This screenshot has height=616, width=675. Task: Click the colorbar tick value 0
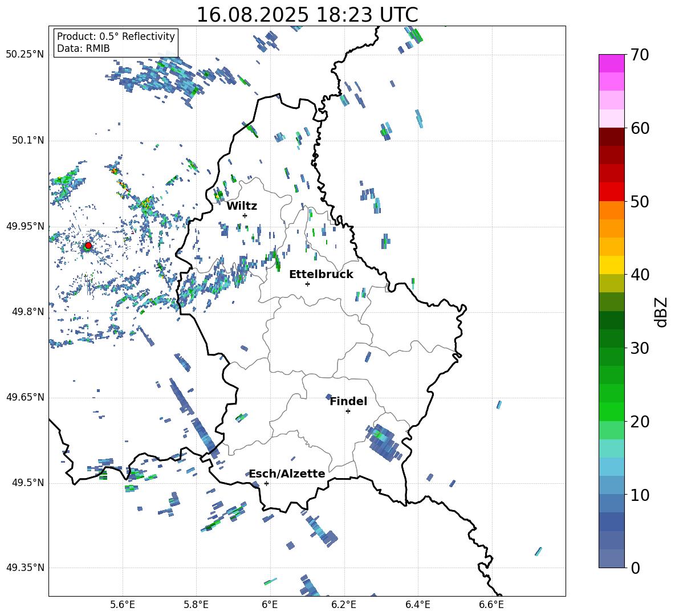click(x=635, y=568)
